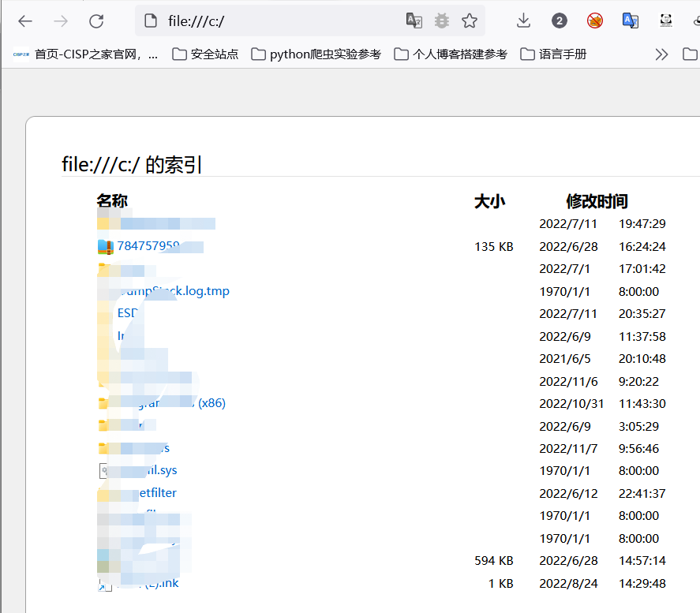Click the forward navigation arrow

tap(61, 21)
